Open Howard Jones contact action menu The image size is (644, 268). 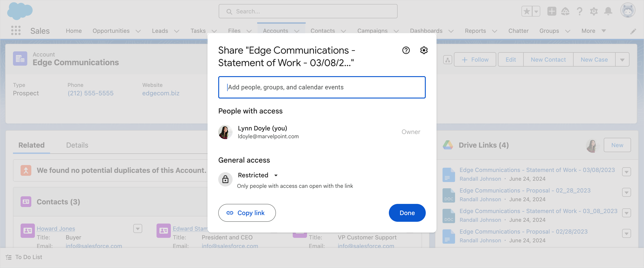pyautogui.click(x=138, y=228)
